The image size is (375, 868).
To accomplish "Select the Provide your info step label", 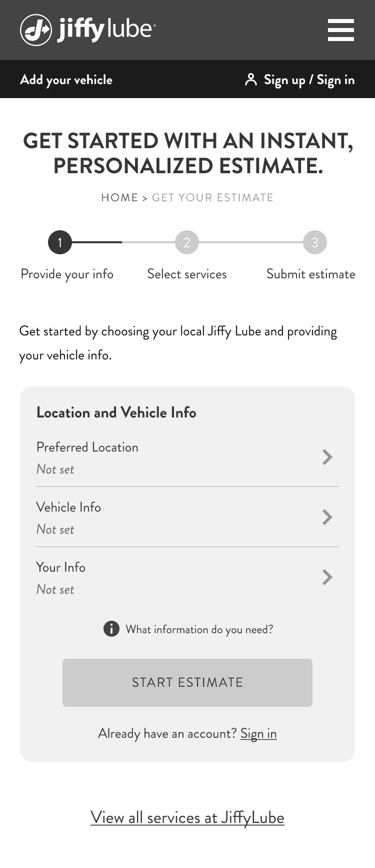I will point(67,274).
